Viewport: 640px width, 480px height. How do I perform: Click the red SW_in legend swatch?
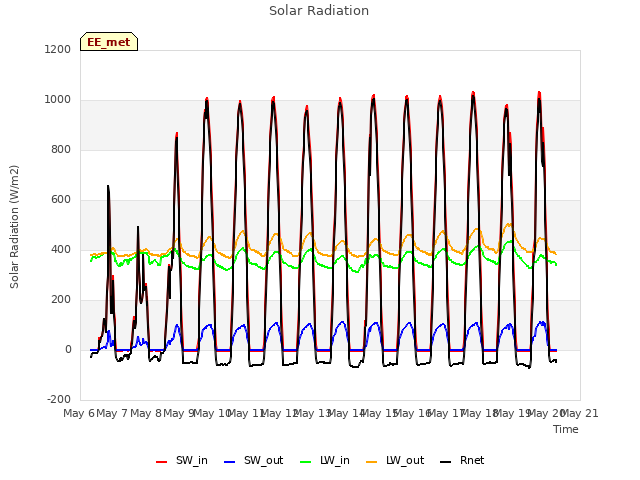(162, 462)
